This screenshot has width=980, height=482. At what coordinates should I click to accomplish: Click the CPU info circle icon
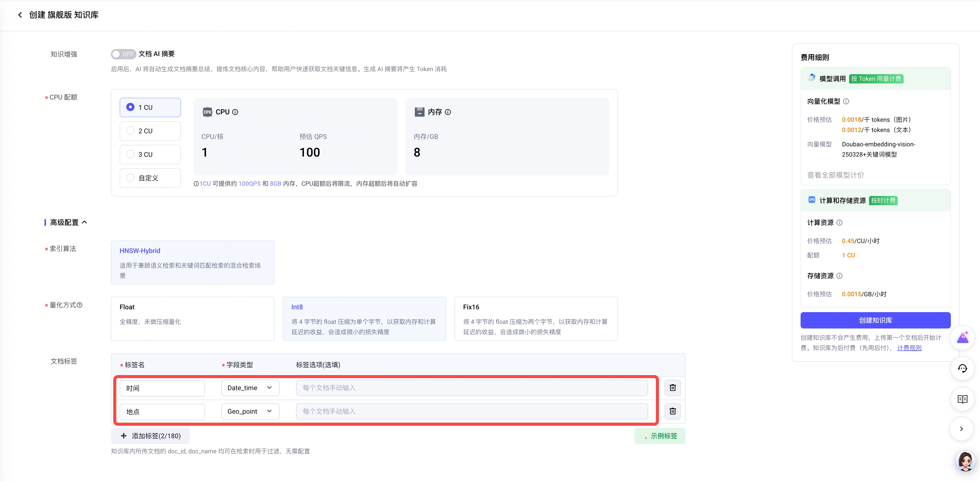click(x=235, y=112)
